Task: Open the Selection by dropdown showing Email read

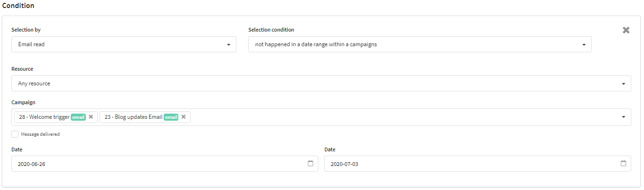Action: point(124,44)
